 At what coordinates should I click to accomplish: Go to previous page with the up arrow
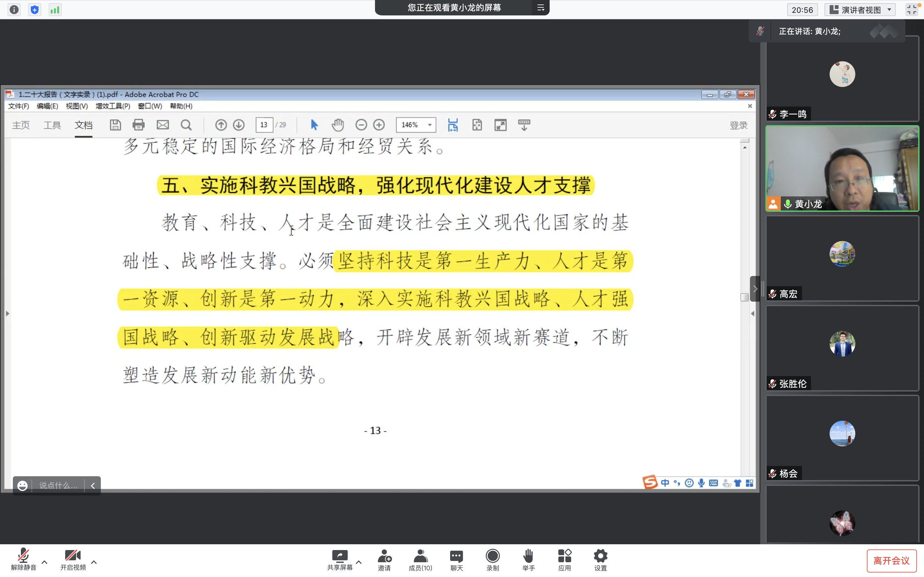pos(221,125)
